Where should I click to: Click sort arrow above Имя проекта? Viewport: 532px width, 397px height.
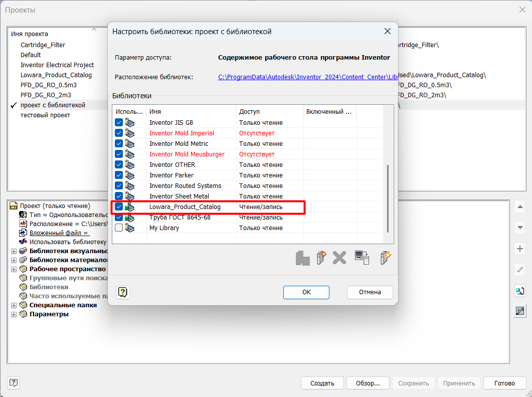point(94,30)
